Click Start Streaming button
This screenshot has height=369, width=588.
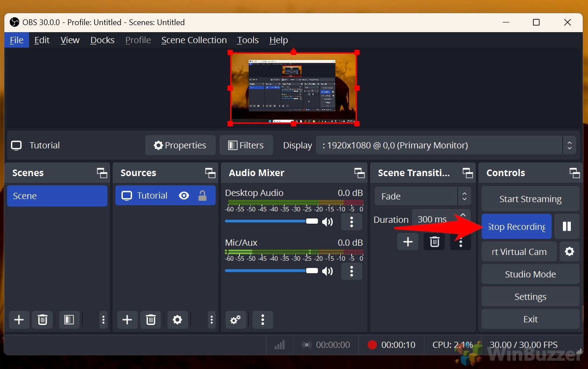click(x=530, y=199)
